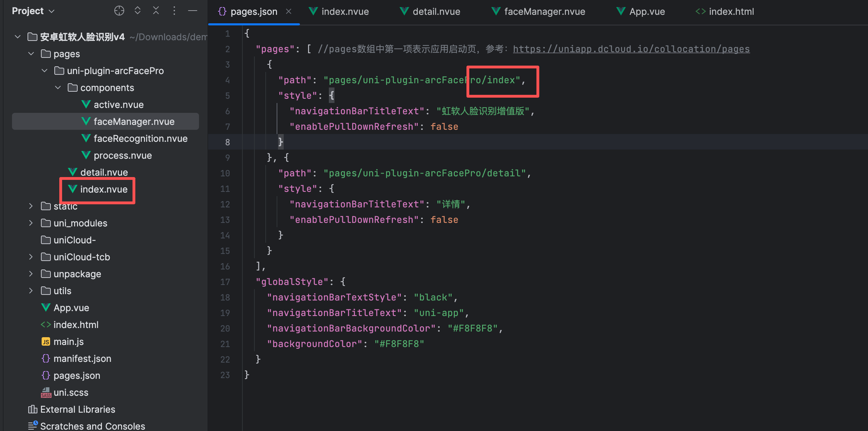
Task: Select main.js file in the tree
Action: 68,342
